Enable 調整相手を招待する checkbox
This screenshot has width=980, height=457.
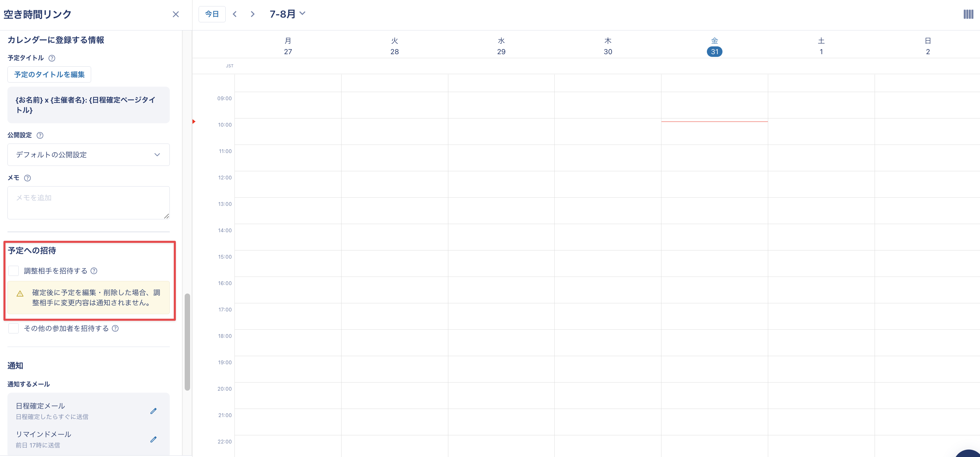pyautogui.click(x=14, y=271)
